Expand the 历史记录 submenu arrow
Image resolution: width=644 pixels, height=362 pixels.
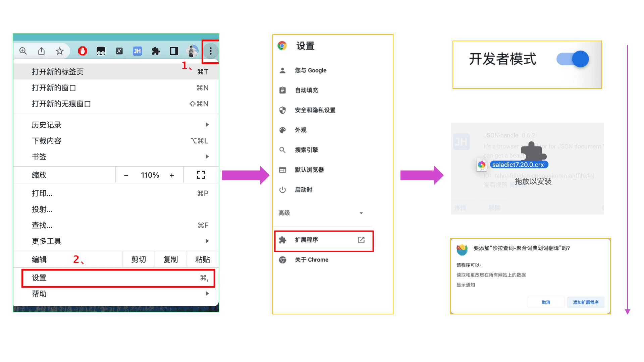(207, 125)
